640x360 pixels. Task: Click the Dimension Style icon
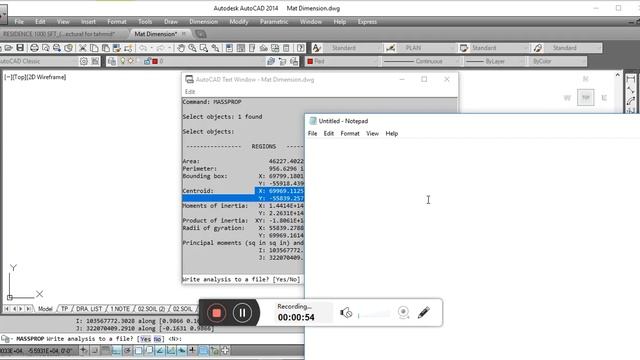tap(390, 48)
